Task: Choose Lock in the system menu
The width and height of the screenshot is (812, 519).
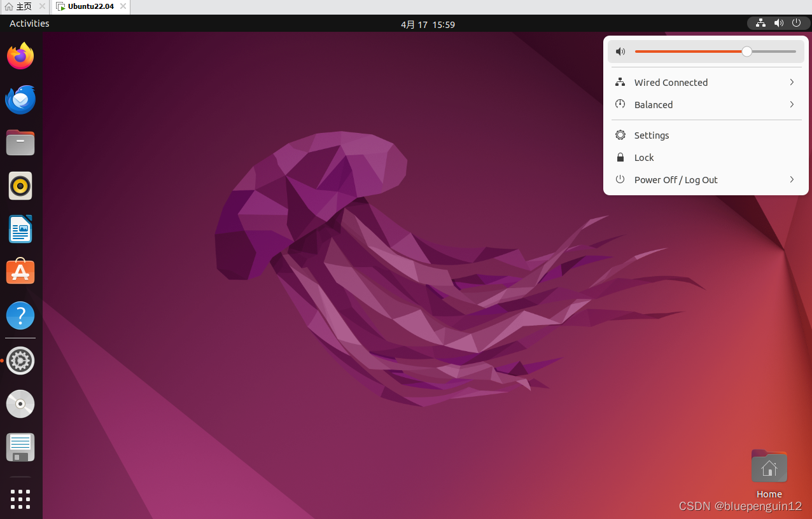Action: tap(706, 157)
